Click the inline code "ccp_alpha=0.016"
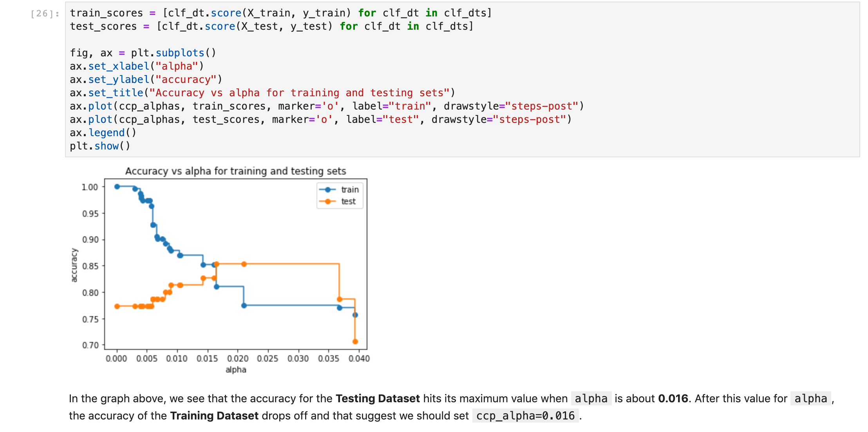 coord(525,416)
